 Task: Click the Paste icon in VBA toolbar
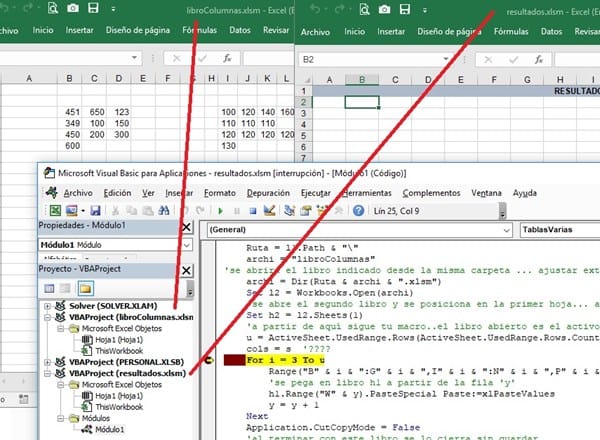point(148,210)
